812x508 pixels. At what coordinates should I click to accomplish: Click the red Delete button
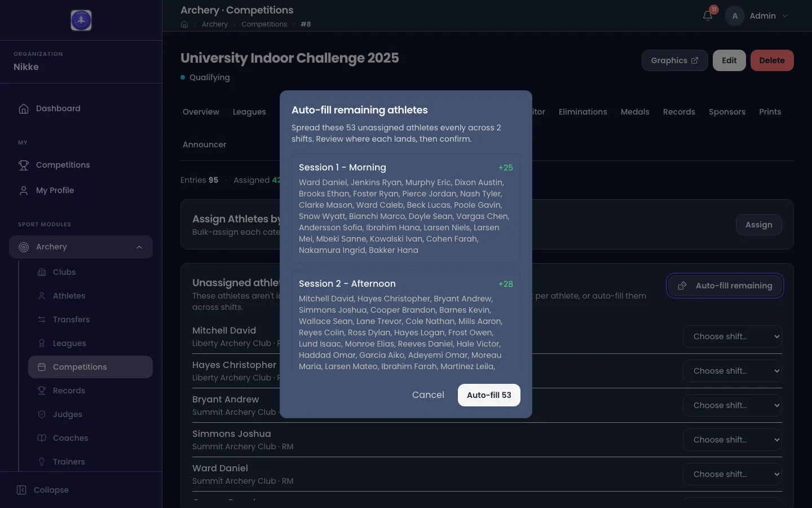(x=772, y=60)
